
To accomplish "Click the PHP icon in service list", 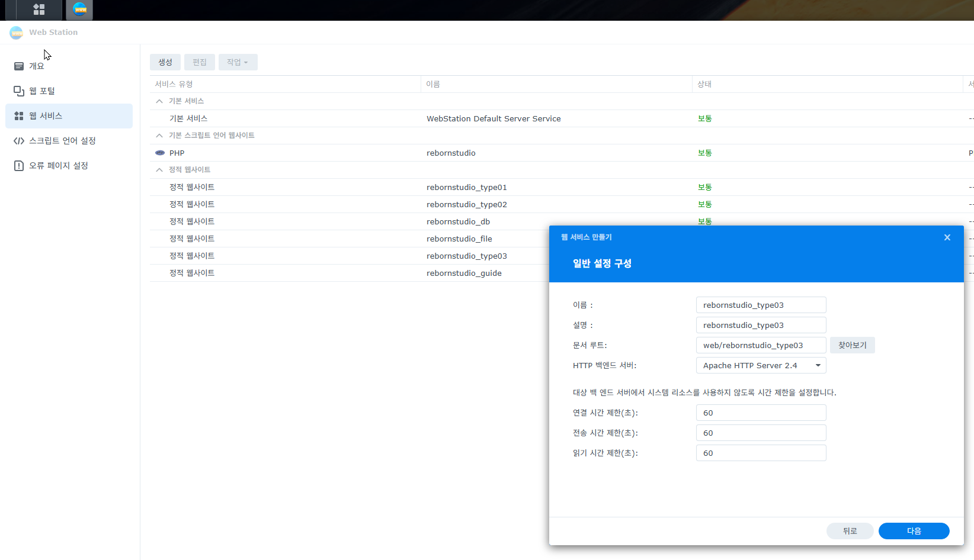I will pyautogui.click(x=160, y=153).
